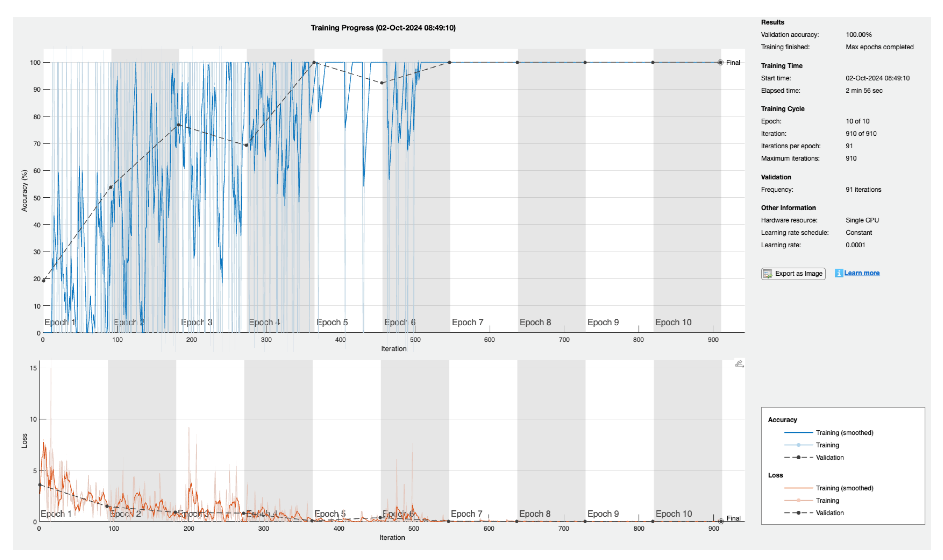The image size is (943, 560).
Task: Click the validation point at accuracy plot start
Action: 43,280
